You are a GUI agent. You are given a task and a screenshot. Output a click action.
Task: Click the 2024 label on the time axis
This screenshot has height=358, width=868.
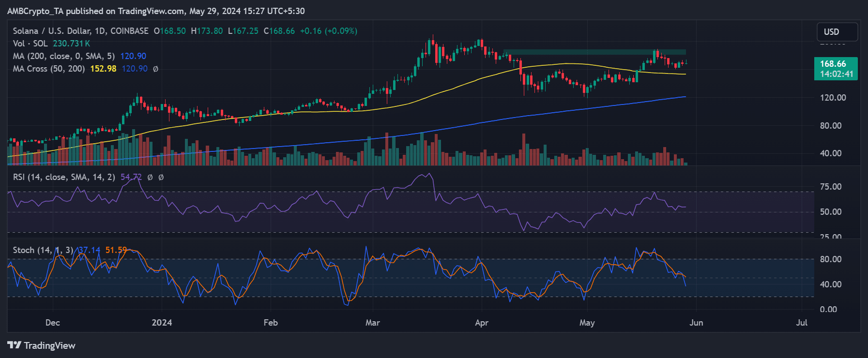click(162, 323)
